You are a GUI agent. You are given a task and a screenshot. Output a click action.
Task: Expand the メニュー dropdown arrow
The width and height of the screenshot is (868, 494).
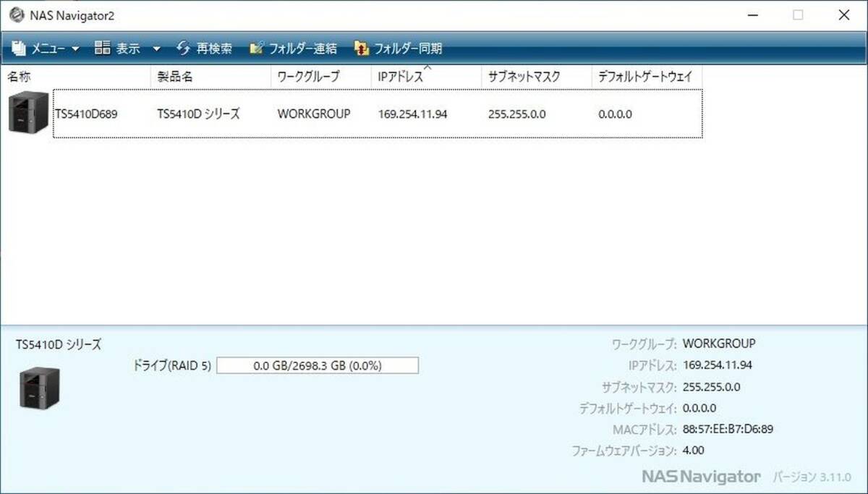[75, 49]
